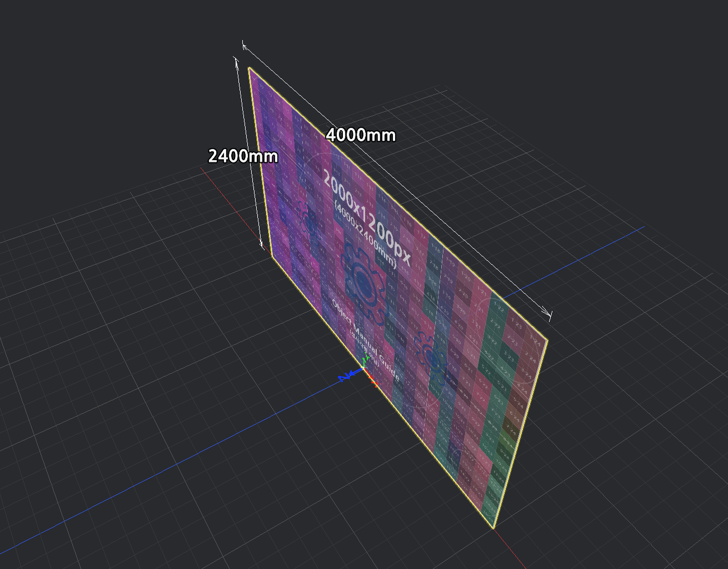Click the Object Manual Guide text
Image resolution: width=728 pixels, height=569 pixels.
tap(365, 340)
